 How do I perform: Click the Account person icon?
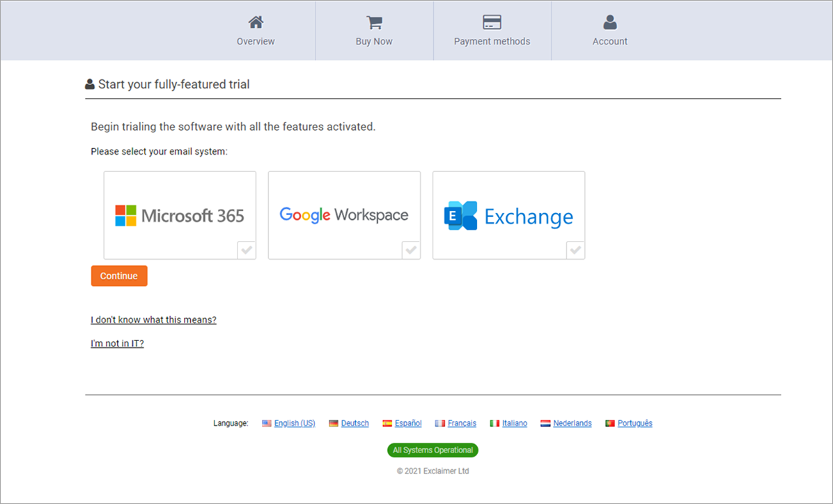click(610, 22)
